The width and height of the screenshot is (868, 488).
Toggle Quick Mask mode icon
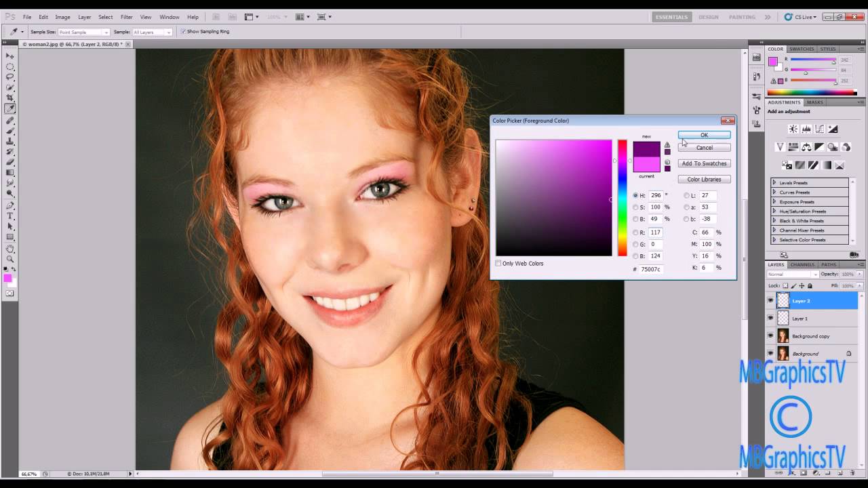coord(10,293)
